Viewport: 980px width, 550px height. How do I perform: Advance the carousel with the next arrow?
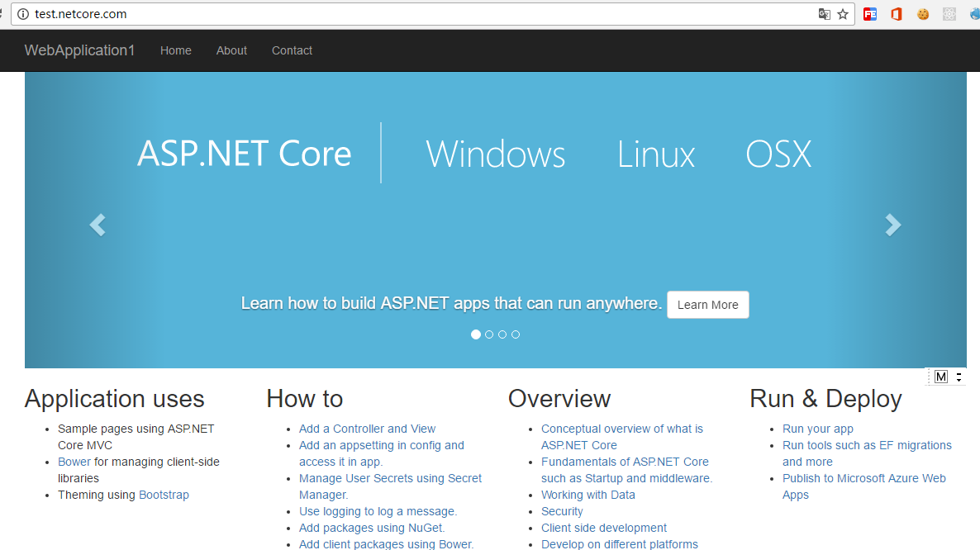(893, 225)
